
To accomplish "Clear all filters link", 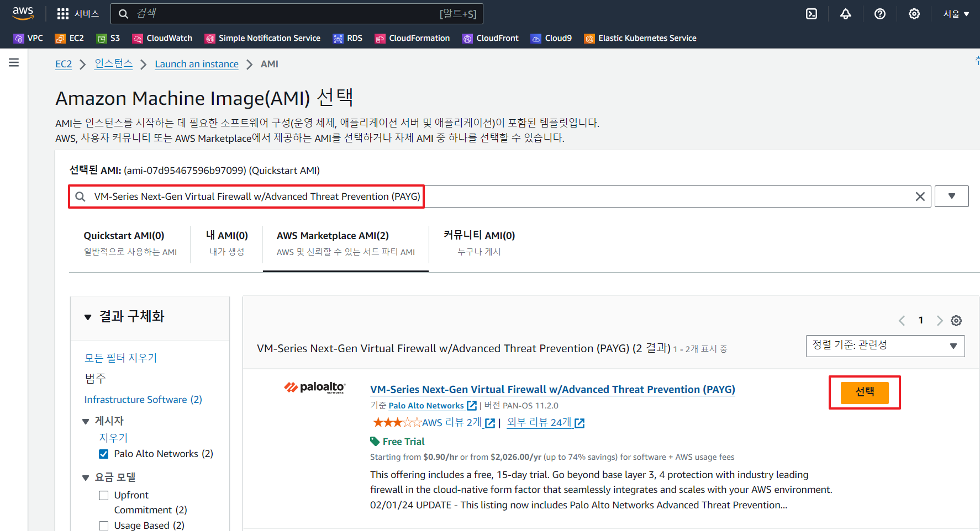I will [120, 358].
